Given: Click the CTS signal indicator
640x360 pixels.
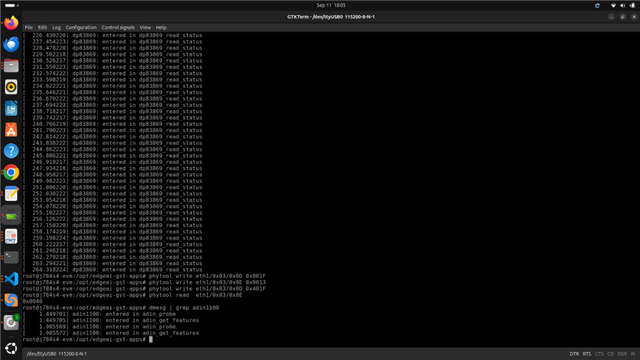Looking at the screenshot, I should click(x=599, y=354).
